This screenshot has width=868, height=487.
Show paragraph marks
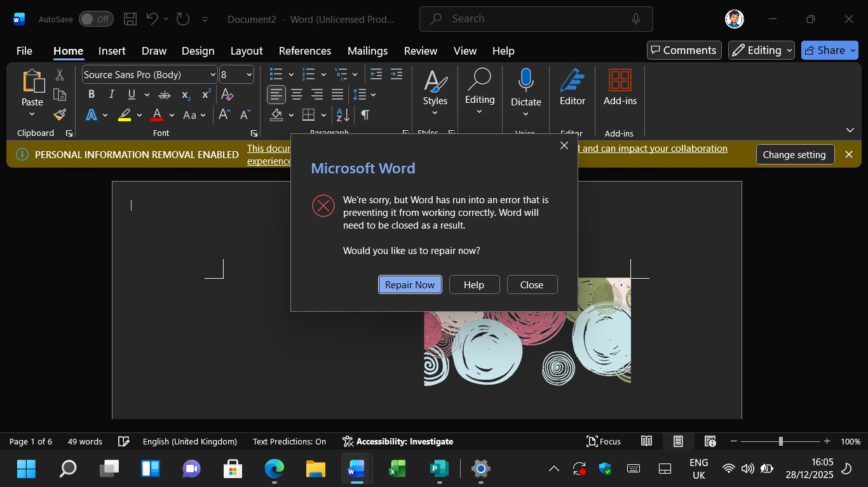[364, 115]
